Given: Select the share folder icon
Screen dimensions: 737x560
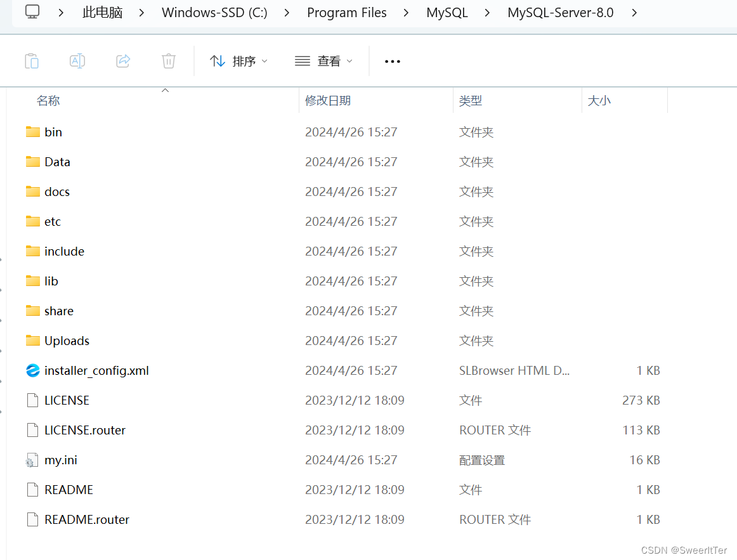Looking at the screenshot, I should (33, 311).
